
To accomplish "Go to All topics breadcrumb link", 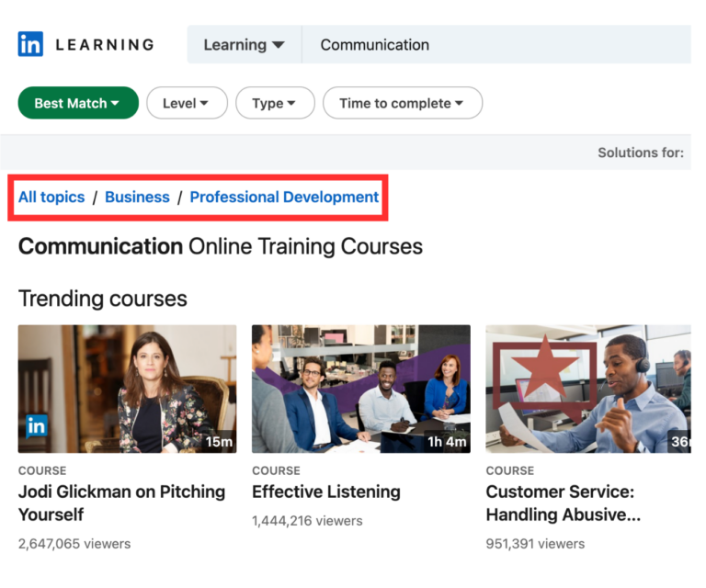I will (51, 197).
